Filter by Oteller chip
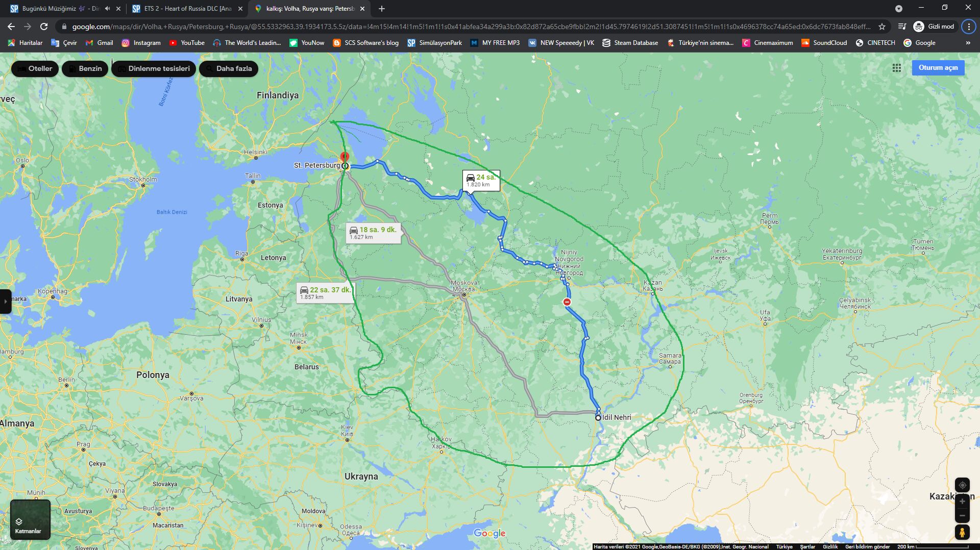This screenshot has width=980, height=550. pyautogui.click(x=35, y=68)
